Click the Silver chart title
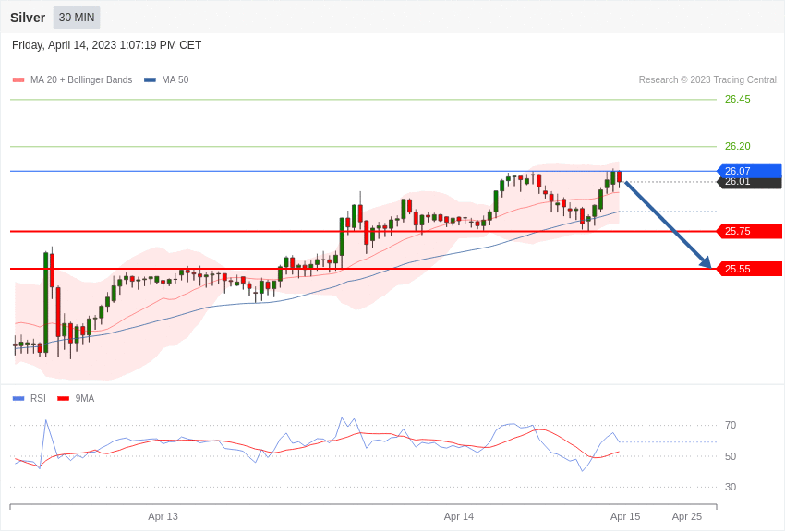The image size is (785, 532). [28, 18]
